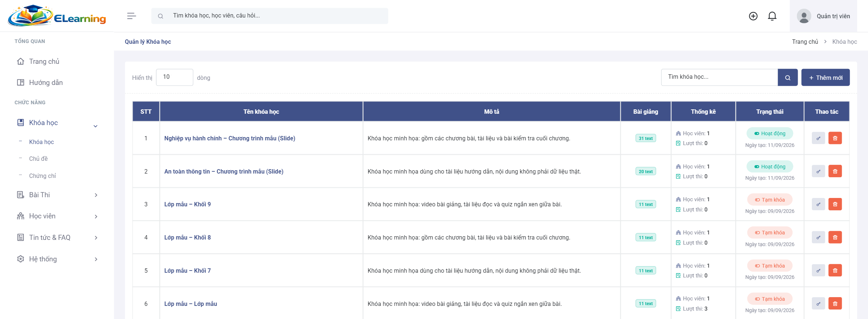Click the Thêm mới button

(825, 78)
